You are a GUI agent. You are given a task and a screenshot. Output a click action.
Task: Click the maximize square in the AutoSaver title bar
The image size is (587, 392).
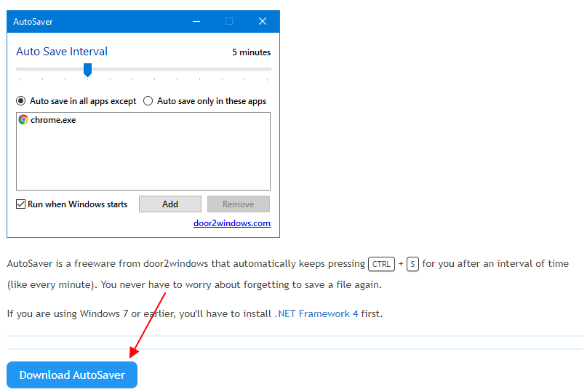(229, 21)
